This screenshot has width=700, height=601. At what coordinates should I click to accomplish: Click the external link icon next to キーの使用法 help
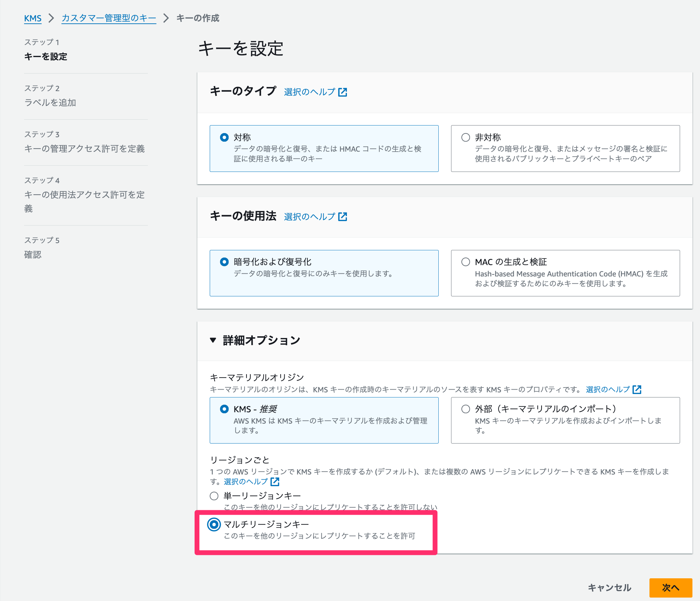(343, 217)
